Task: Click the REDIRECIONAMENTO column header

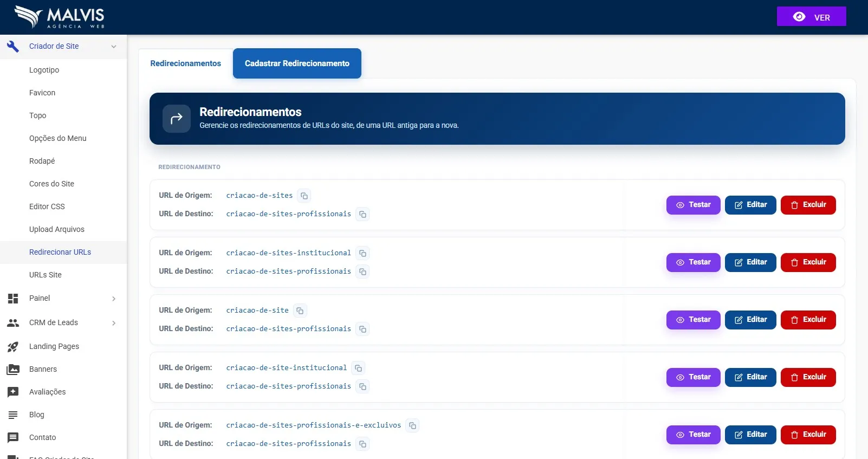Action: tap(189, 167)
